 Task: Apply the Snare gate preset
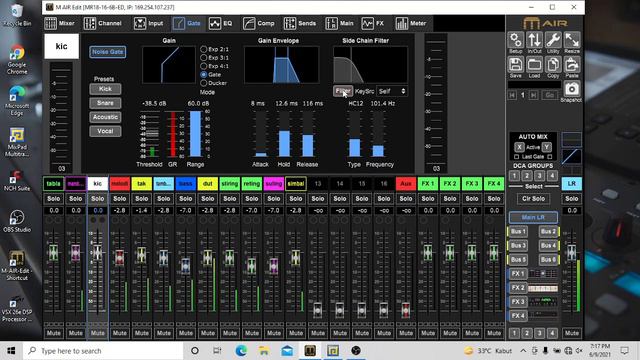click(x=105, y=103)
